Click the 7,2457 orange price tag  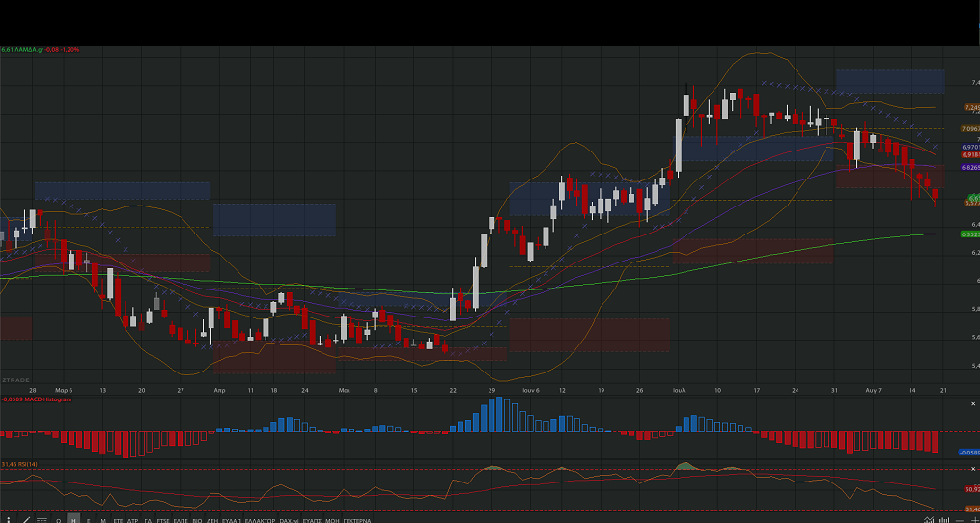click(x=972, y=107)
